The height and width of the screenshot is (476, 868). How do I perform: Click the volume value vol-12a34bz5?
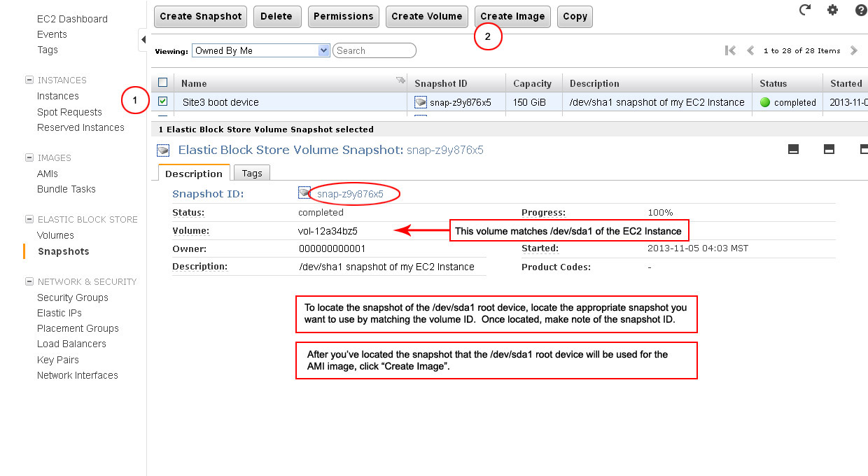coord(328,230)
